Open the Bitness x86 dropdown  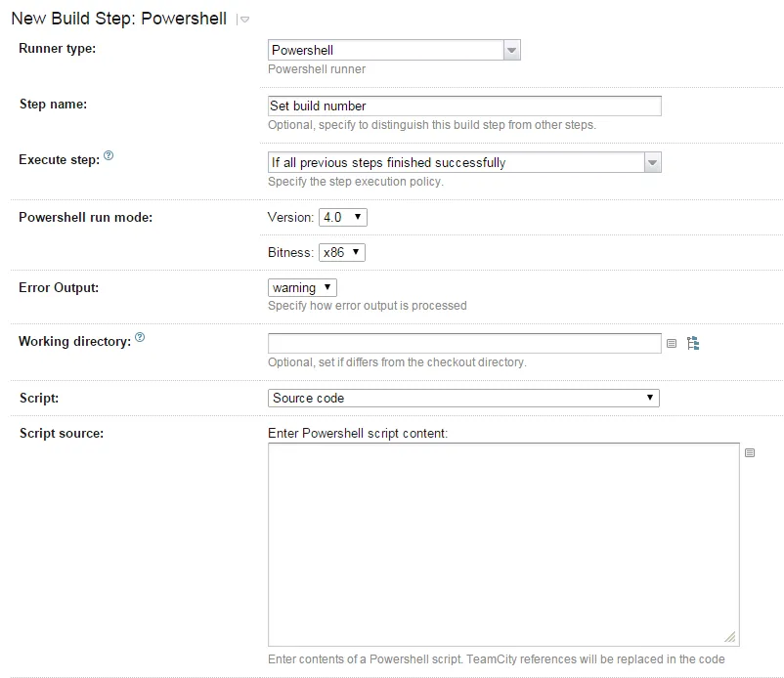342,252
